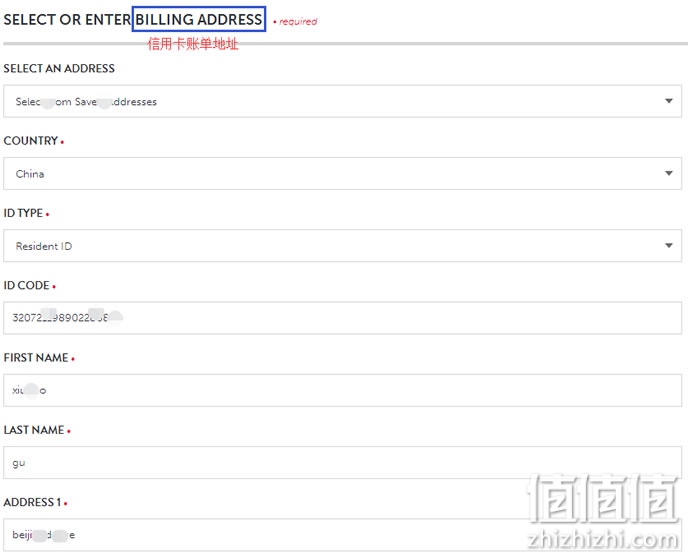Click the LAST NAME label
Viewport: 688px width, 558px height.
[x=34, y=430]
